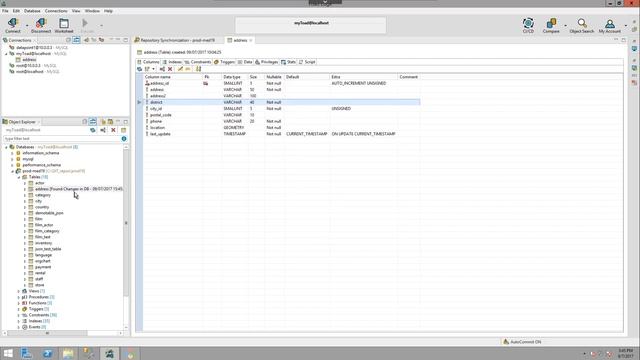640x360 pixels.
Task: Click the pencil edit column icon
Action: pos(180,69)
